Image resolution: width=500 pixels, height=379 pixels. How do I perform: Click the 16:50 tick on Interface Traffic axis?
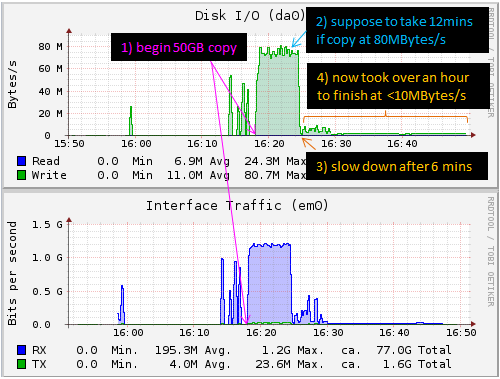pyautogui.click(x=461, y=333)
